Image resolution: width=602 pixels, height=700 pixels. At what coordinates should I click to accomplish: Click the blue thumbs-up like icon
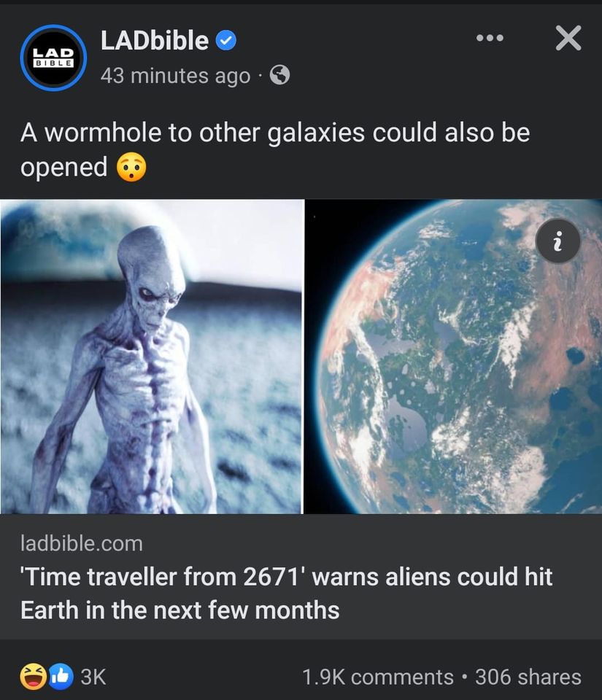pos(61,677)
